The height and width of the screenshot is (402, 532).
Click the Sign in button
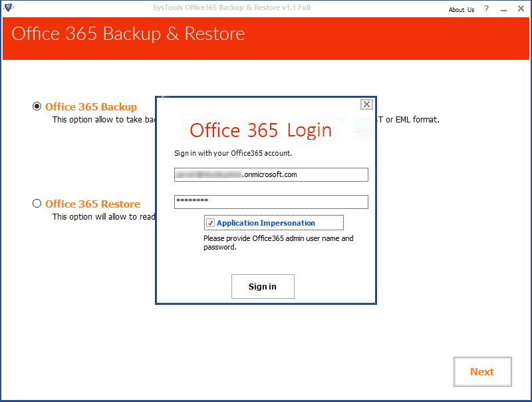click(263, 286)
